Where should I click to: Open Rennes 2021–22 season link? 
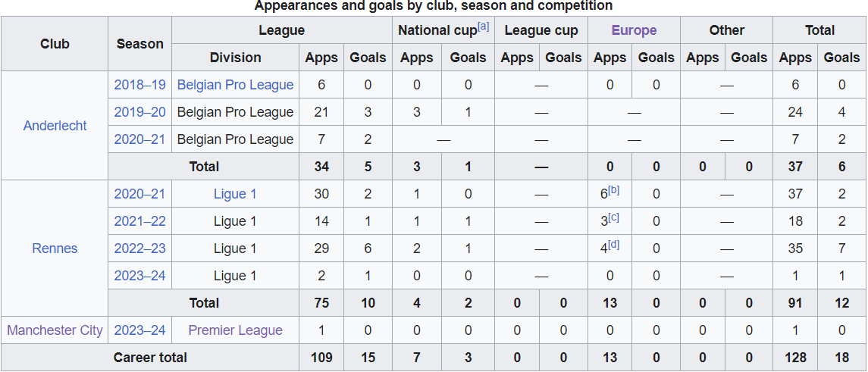139,221
